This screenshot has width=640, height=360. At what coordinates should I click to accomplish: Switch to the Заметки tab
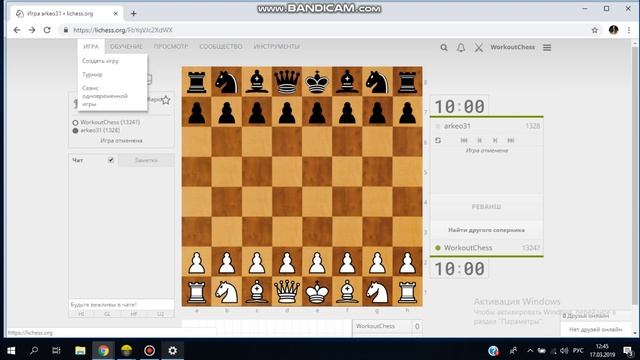146,160
